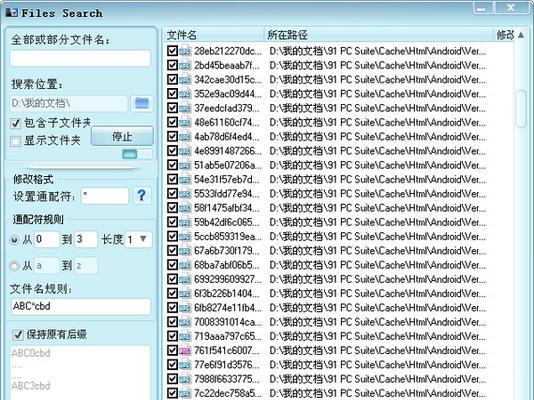Click file icon of 48e61160cf74 row

[185, 123]
